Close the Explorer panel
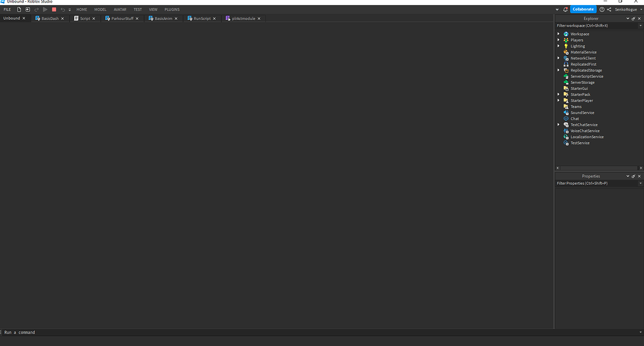 pos(639,19)
